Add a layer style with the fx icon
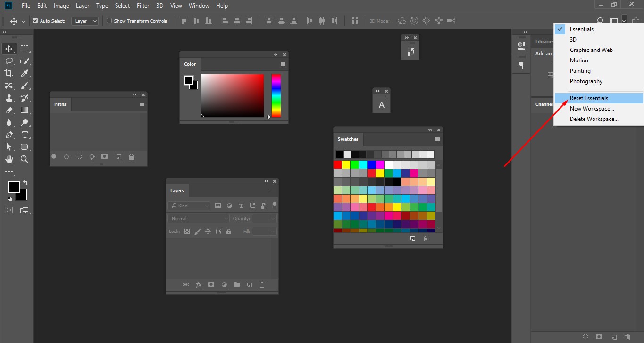 (x=198, y=284)
